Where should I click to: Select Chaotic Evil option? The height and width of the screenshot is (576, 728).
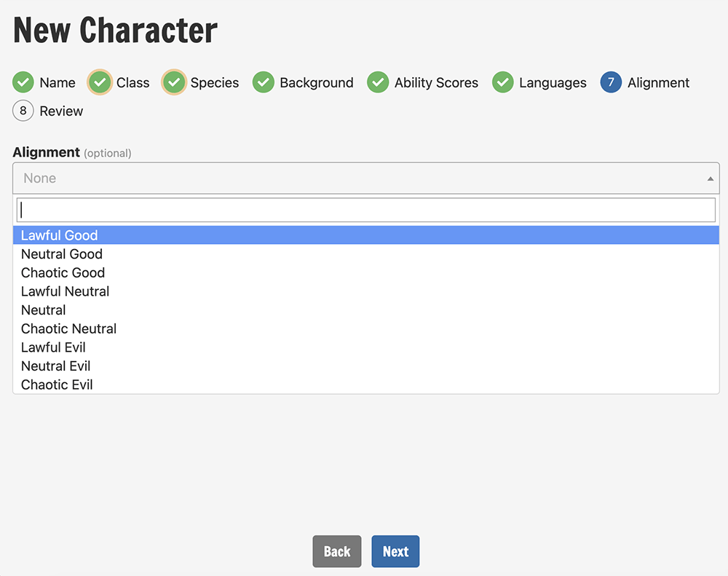coord(366,384)
